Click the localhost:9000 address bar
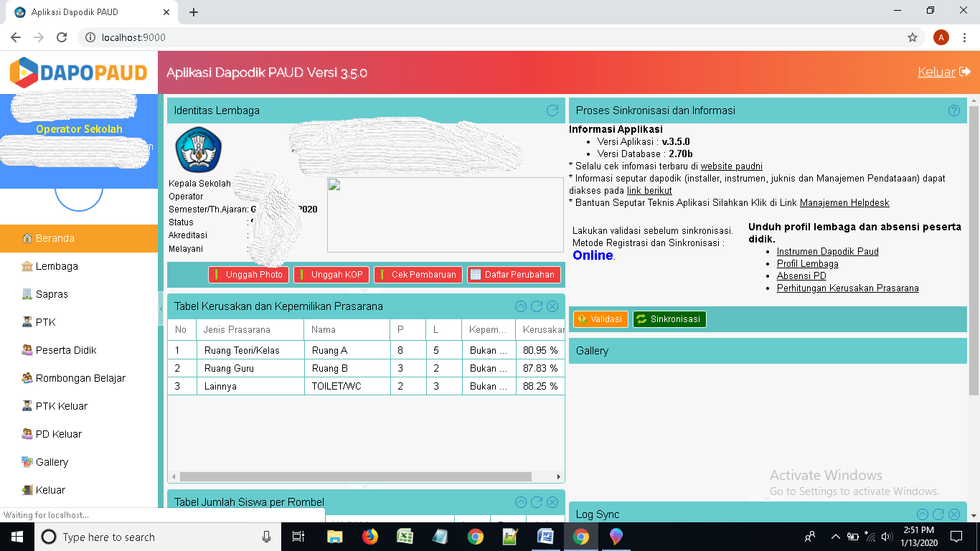 point(499,37)
